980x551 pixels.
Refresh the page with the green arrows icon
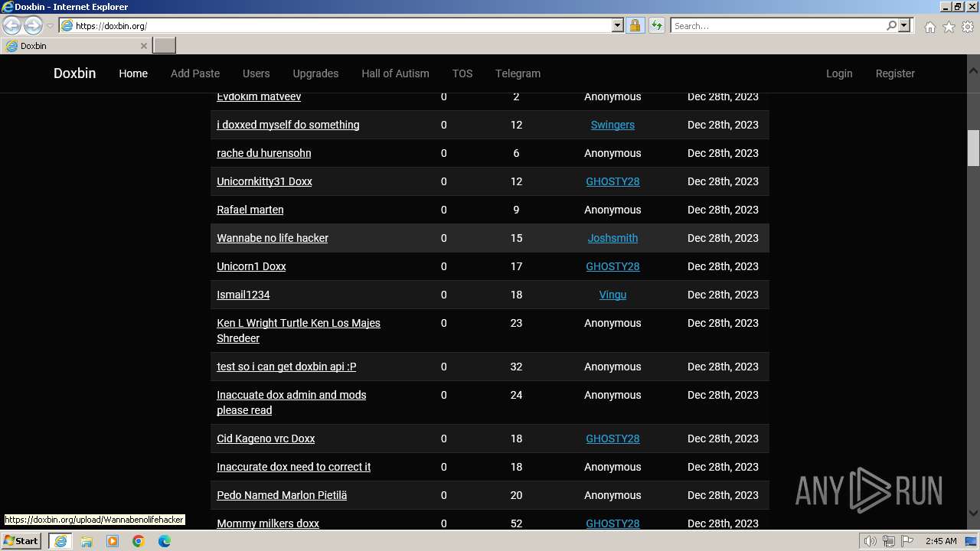pos(656,25)
